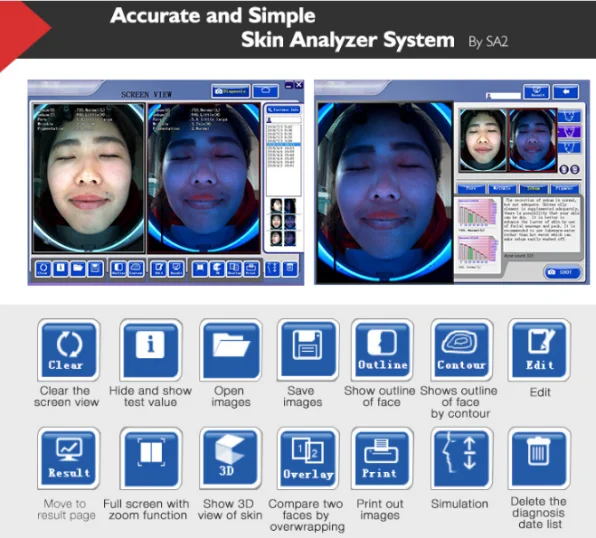Click the large Print legend icon
Screen dimensions: 596x538
click(382, 458)
